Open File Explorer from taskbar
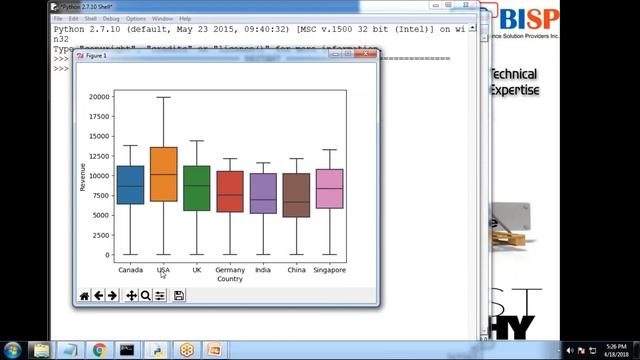This screenshot has height=360, width=640. click(41, 350)
